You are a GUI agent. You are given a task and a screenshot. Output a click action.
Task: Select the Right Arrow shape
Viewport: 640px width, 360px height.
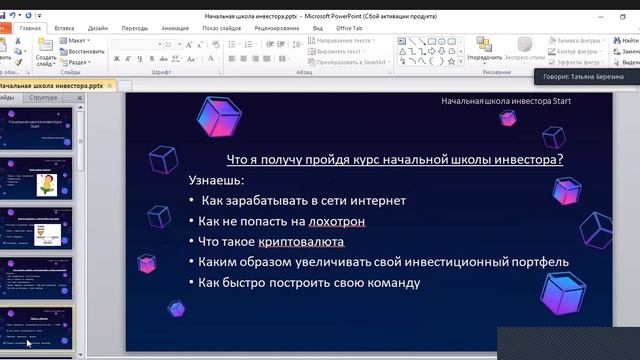coord(432,51)
